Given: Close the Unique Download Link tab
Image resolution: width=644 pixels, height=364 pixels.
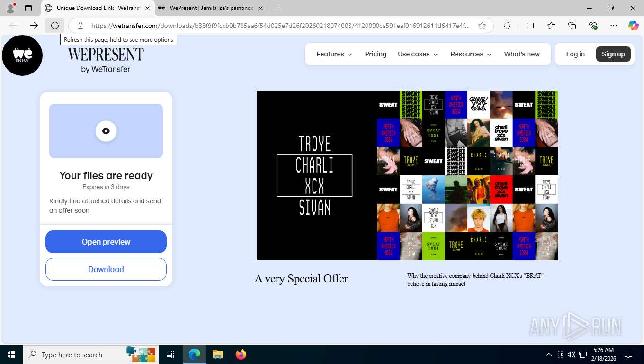Looking at the screenshot, I should point(147,8).
